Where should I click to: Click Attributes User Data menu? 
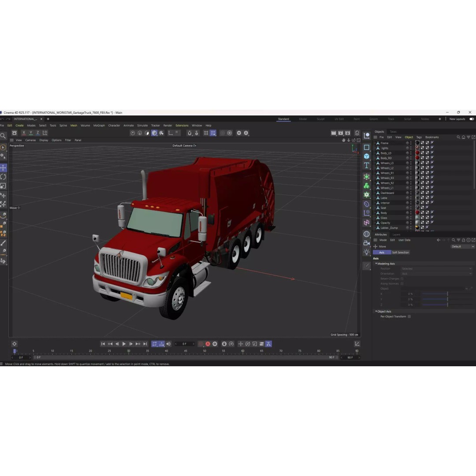(x=404, y=240)
